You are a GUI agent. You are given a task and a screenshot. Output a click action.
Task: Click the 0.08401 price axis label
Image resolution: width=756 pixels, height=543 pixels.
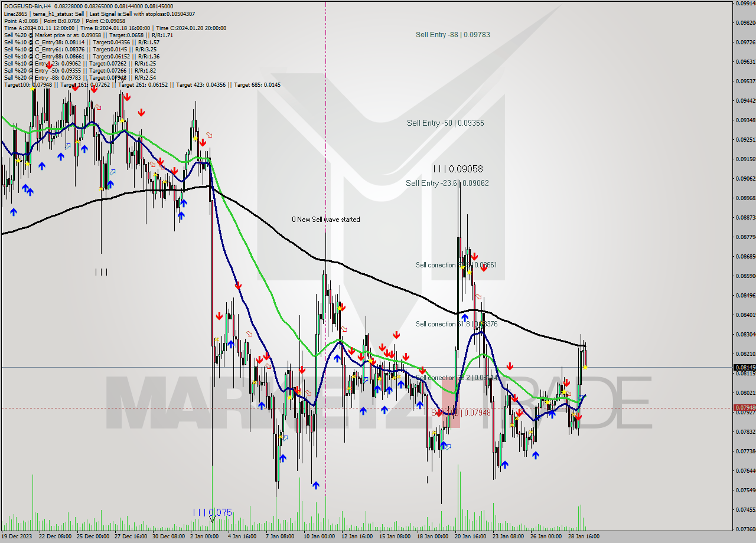pos(745,315)
